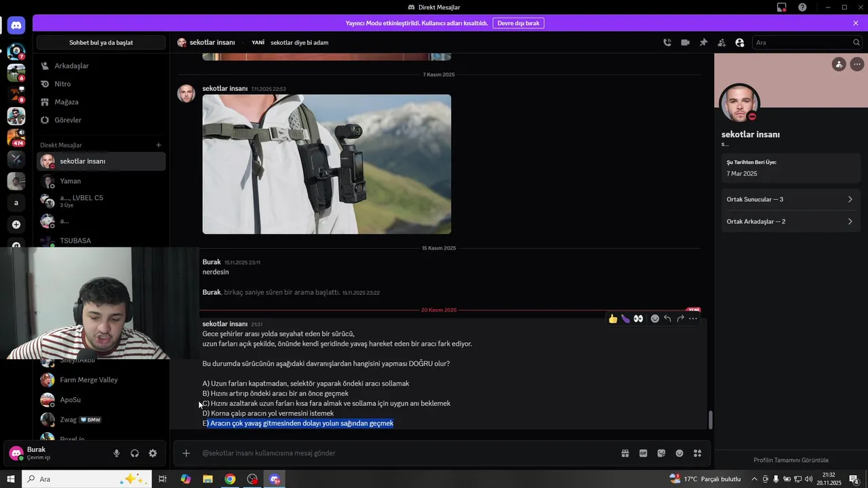Image resolution: width=868 pixels, height=488 pixels.
Task: Reply to the hovered message
Action: tap(667, 319)
